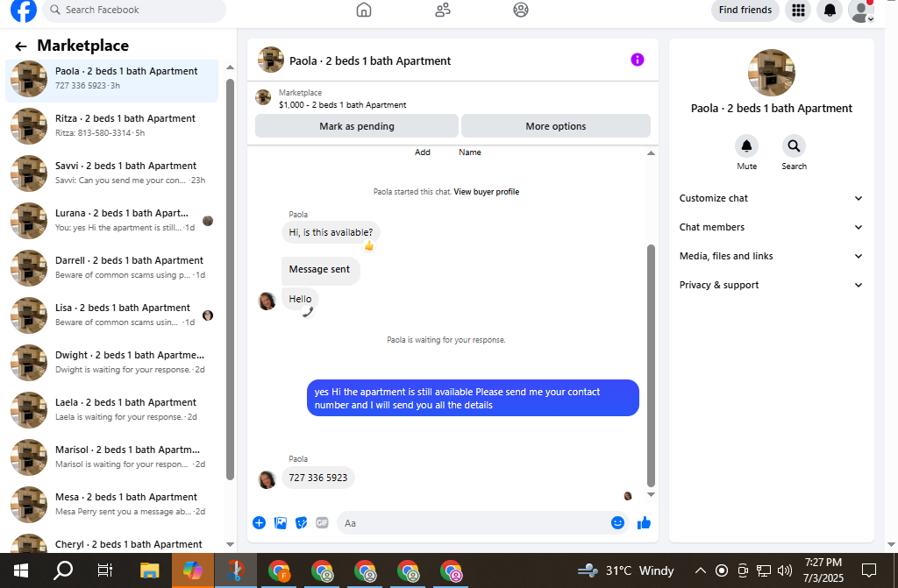Open Windows taskbar search

[x=63, y=570]
